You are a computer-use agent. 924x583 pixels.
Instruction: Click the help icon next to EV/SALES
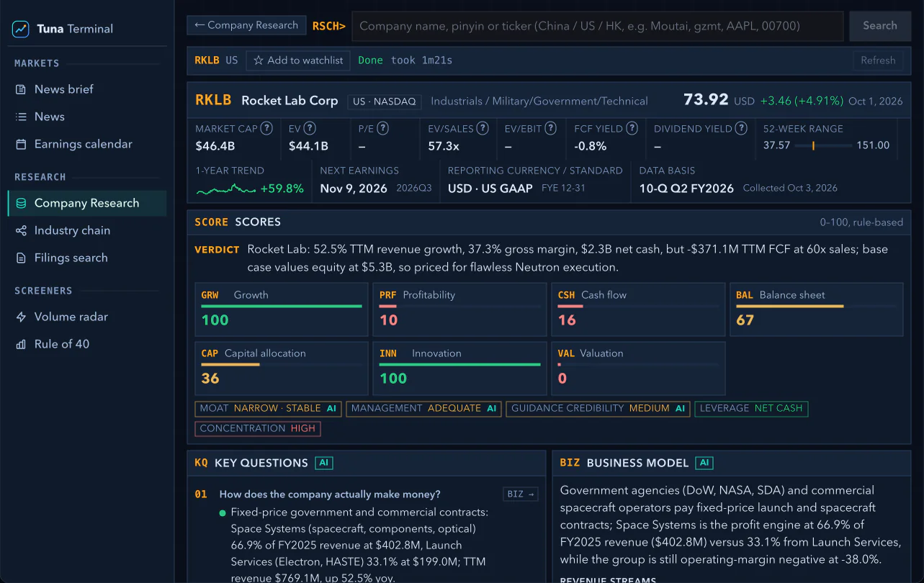coord(483,128)
